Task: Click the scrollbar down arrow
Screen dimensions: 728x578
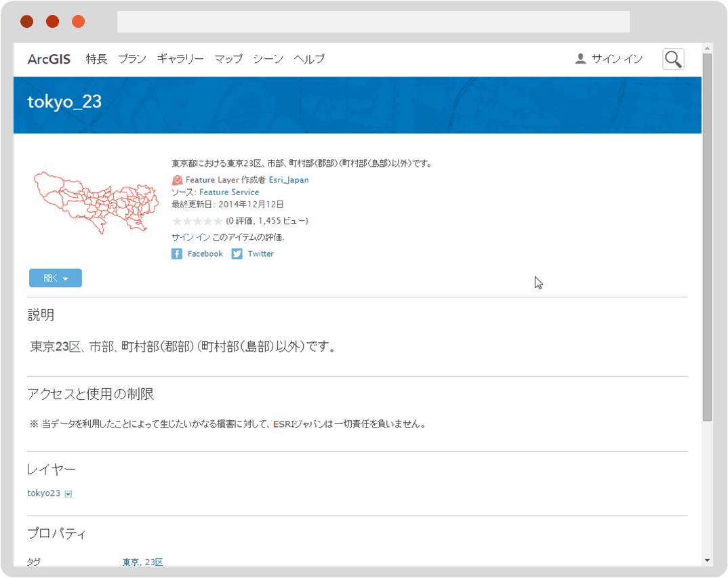Action: 707,560
